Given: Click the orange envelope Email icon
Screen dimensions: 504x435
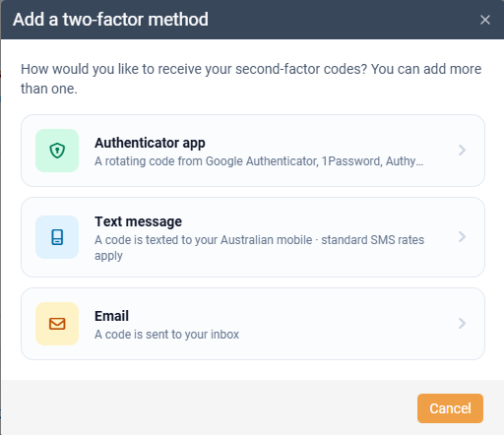Looking at the screenshot, I should coord(57,324).
